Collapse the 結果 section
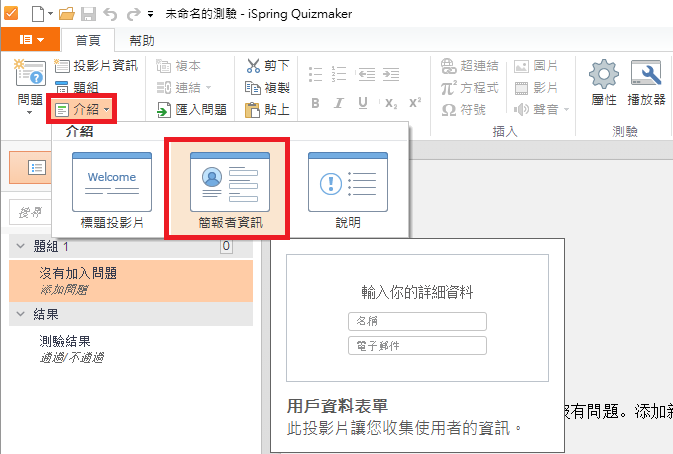 (x=20, y=314)
